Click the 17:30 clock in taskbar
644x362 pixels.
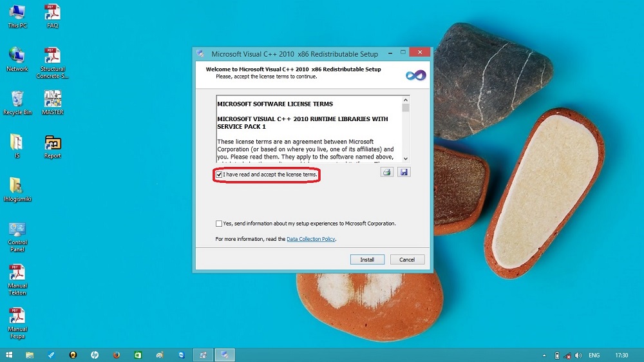click(621, 356)
